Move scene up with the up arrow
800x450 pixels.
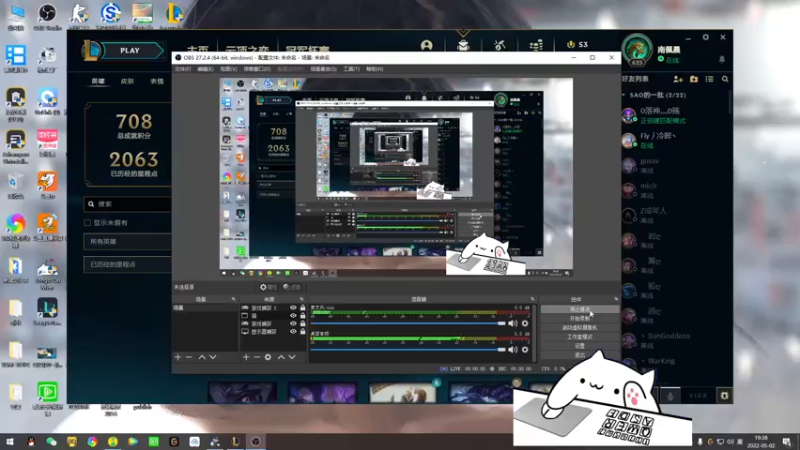[202, 357]
